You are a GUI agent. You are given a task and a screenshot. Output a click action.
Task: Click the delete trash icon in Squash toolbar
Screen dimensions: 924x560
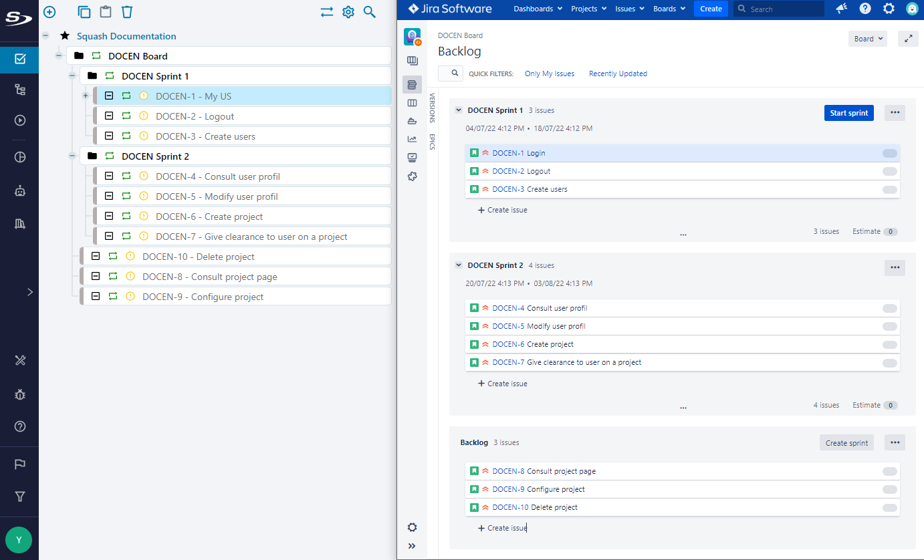coord(127,11)
